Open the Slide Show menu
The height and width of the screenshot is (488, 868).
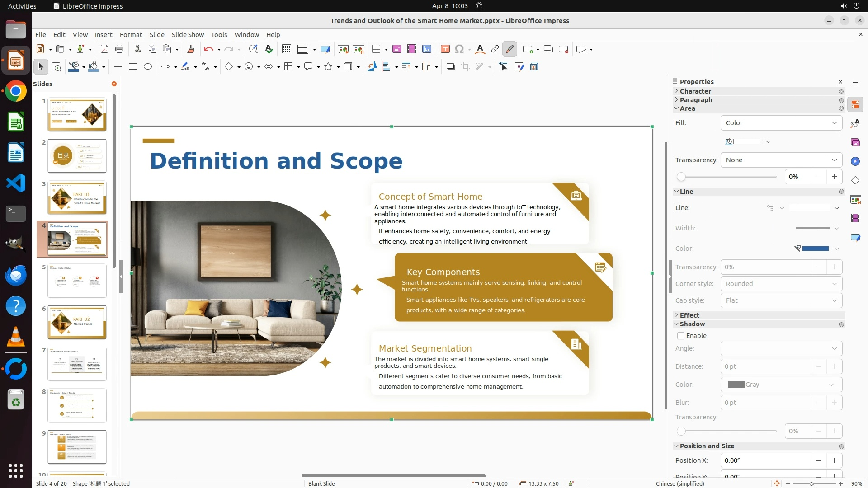(187, 35)
